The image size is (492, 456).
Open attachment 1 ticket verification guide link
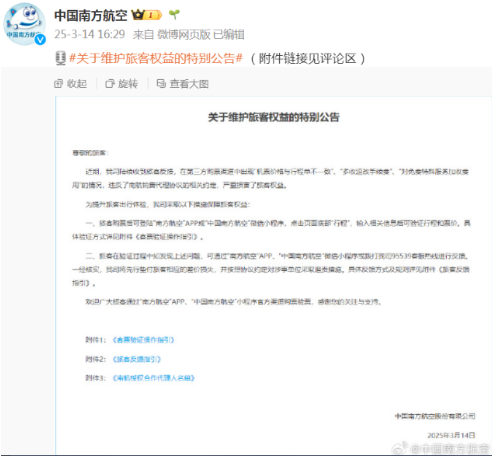(x=143, y=340)
